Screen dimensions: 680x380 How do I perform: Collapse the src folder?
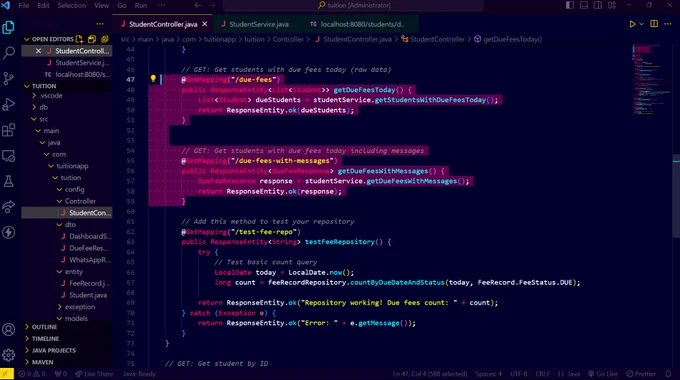coord(43,119)
